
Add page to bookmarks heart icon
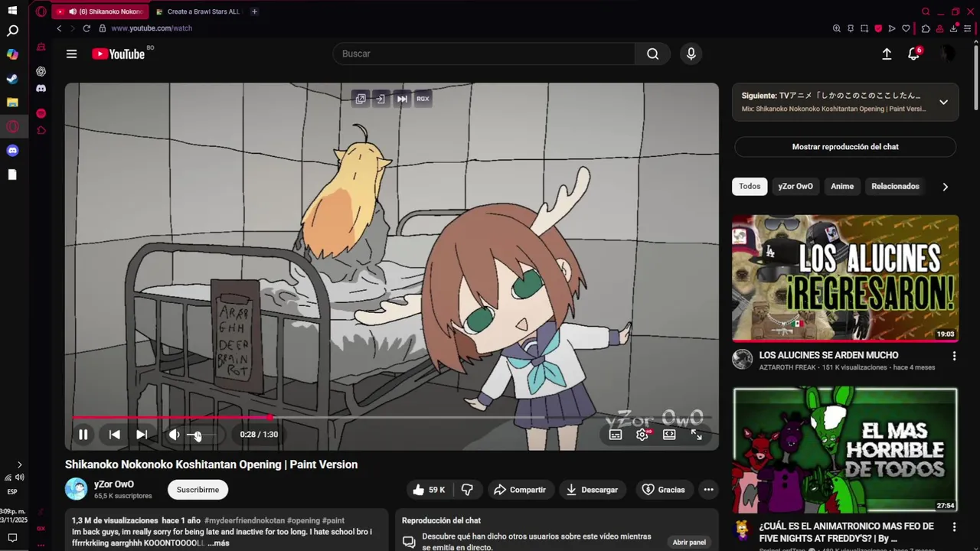[x=906, y=28]
